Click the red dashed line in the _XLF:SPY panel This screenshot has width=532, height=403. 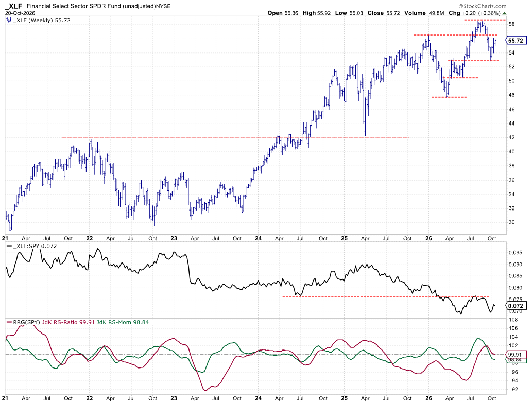tap(386, 296)
